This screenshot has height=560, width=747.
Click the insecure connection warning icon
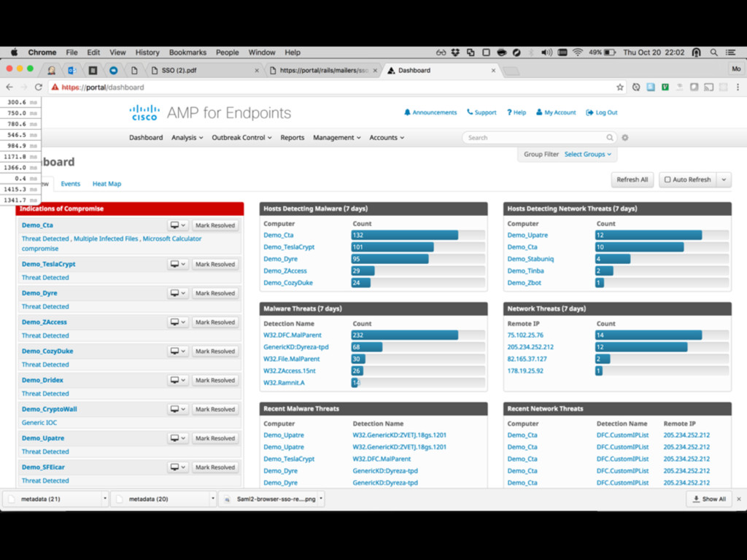tap(55, 87)
